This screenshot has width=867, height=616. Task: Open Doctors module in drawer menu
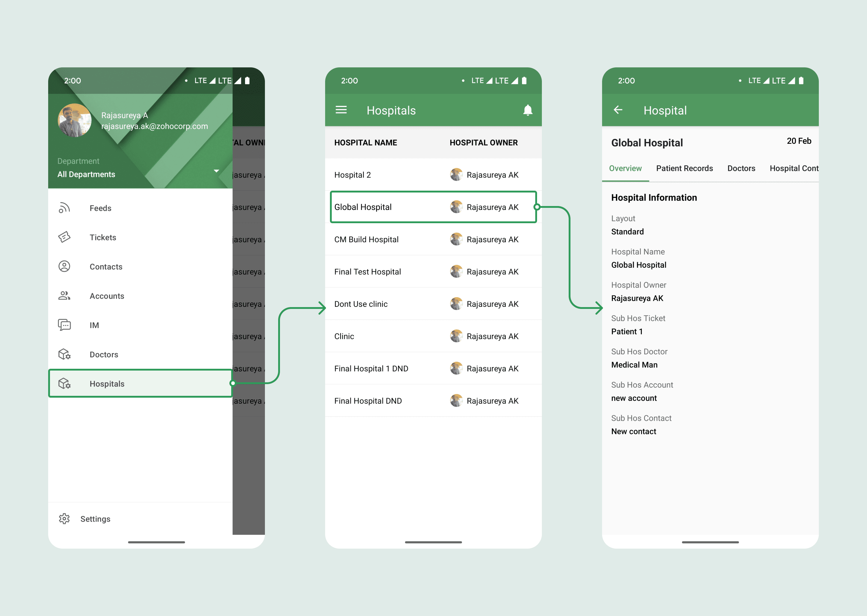[103, 354]
